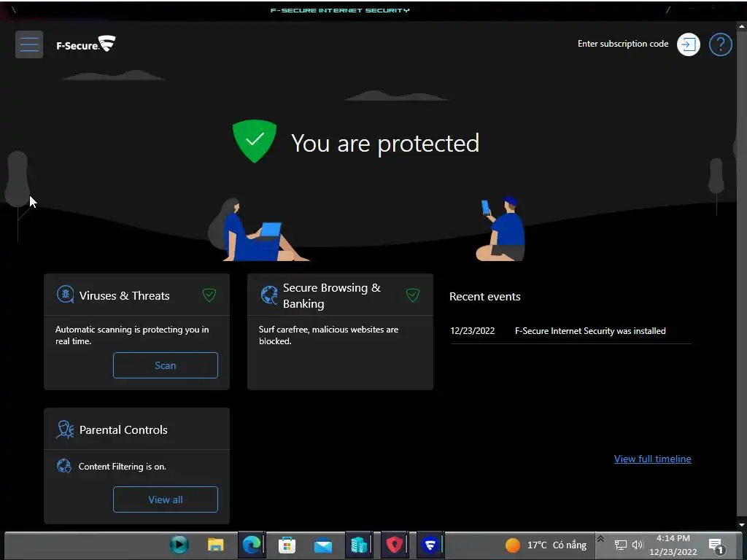Click the subscription code entry icon
747x560 pixels.
coord(689,44)
